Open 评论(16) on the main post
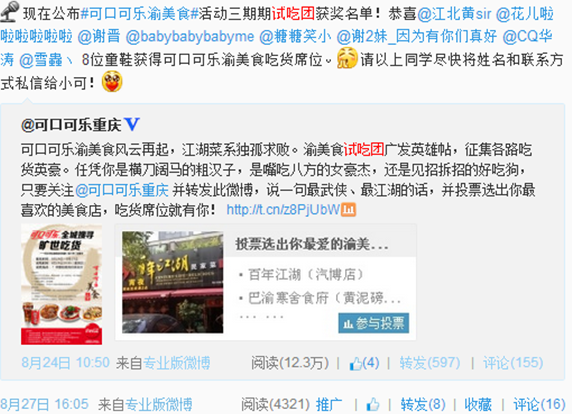This screenshot has width=572, height=414. click(539, 405)
